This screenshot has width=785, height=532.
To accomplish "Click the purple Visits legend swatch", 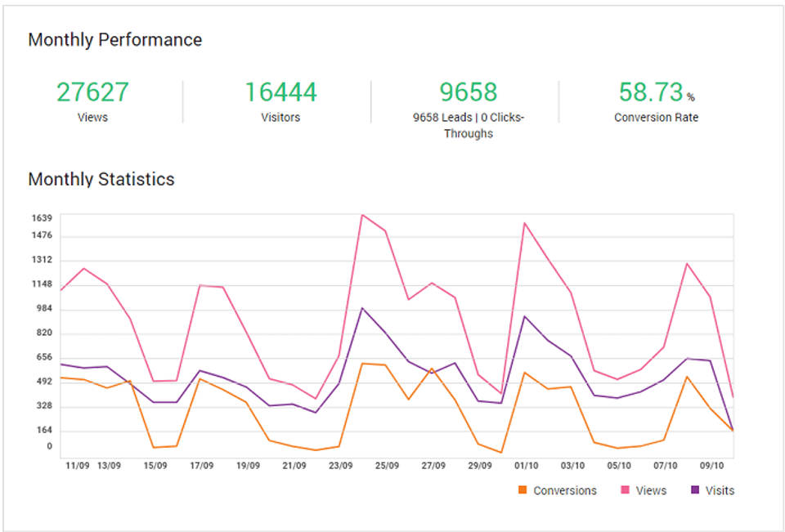I will click(695, 490).
